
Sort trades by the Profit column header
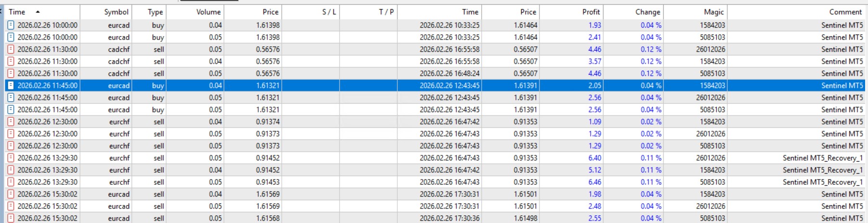tap(591, 12)
